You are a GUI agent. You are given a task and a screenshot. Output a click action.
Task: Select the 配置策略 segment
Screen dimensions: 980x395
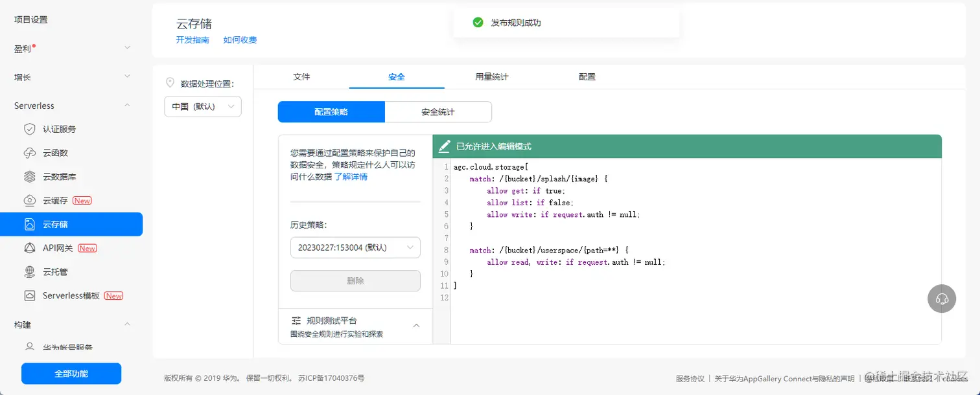[331, 111]
